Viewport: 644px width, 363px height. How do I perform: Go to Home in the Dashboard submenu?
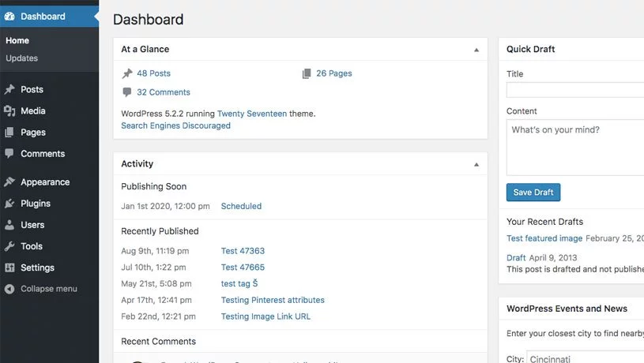click(x=17, y=41)
